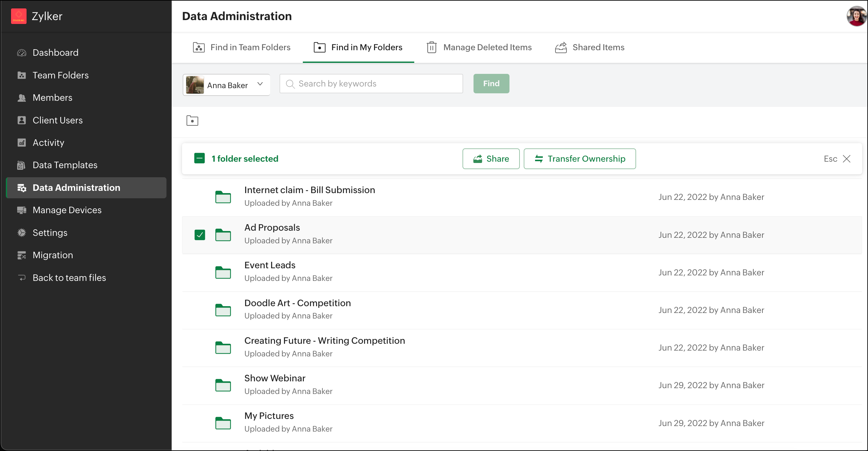
Task: Click the Data Templates icon in sidebar
Action: click(22, 165)
